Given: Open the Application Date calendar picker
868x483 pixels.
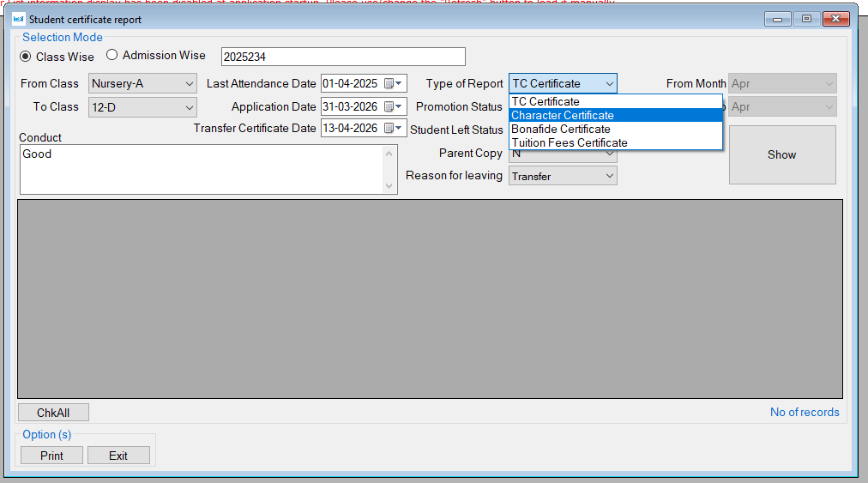Looking at the screenshot, I should coord(393,107).
